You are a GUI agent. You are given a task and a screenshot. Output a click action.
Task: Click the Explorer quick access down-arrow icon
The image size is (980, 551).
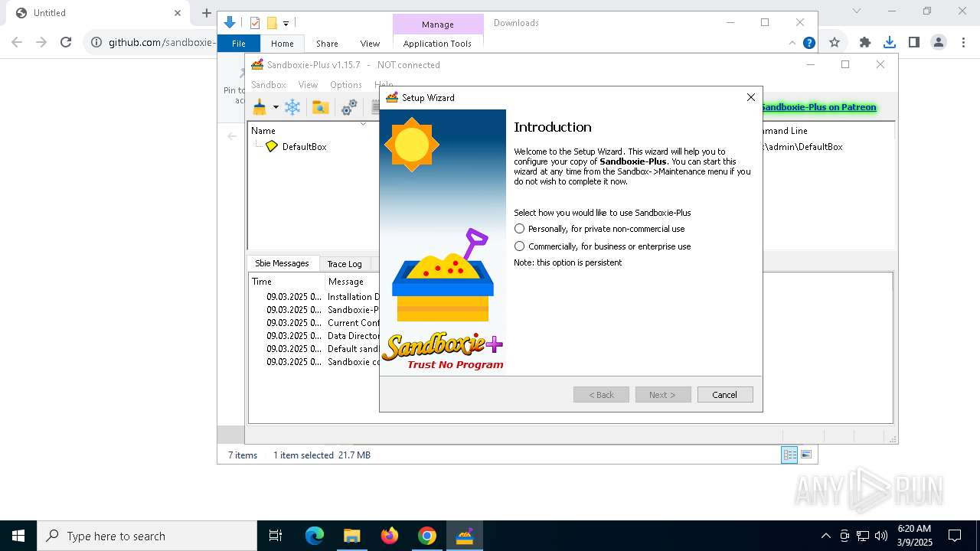(229, 23)
